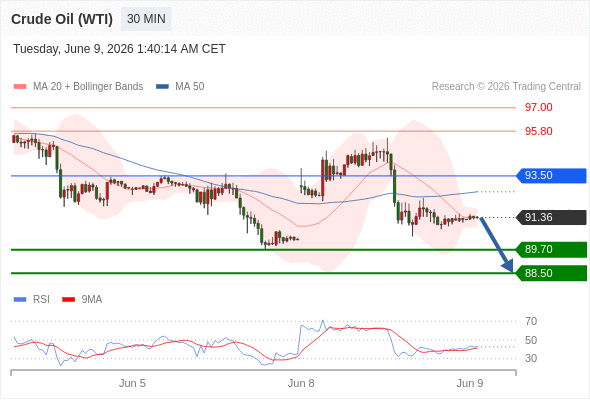Viewport: 590px width, 400px height.
Task: Click the MA 20 + Bollinger Bands swatch
Action: point(20,87)
